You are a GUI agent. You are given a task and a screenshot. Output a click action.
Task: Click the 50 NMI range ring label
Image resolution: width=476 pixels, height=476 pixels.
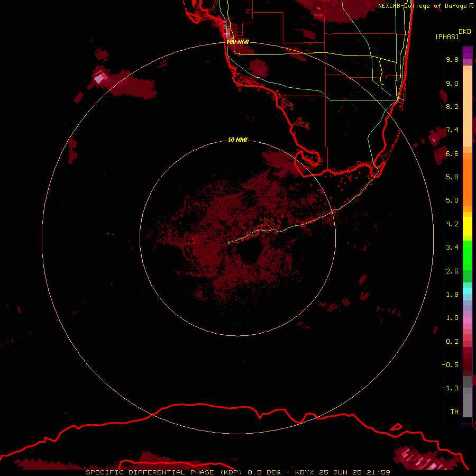click(x=237, y=140)
